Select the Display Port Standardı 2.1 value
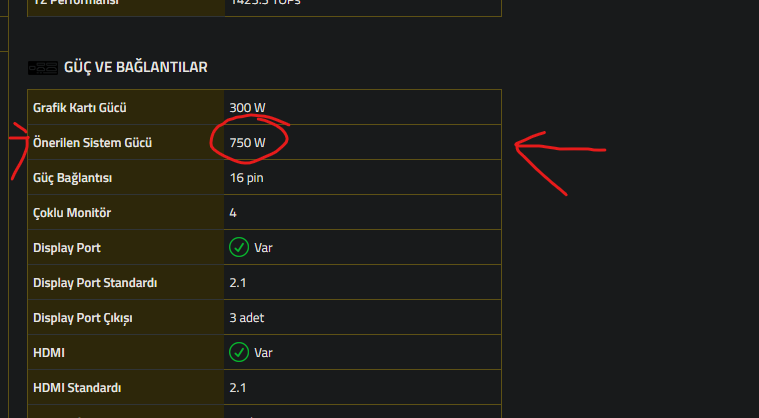The height and width of the screenshot is (418, 759). (238, 283)
